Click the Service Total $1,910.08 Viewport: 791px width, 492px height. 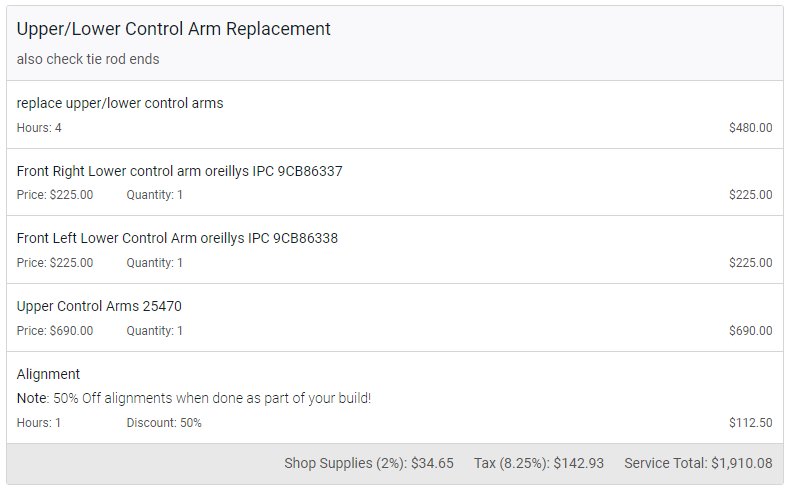[698, 463]
